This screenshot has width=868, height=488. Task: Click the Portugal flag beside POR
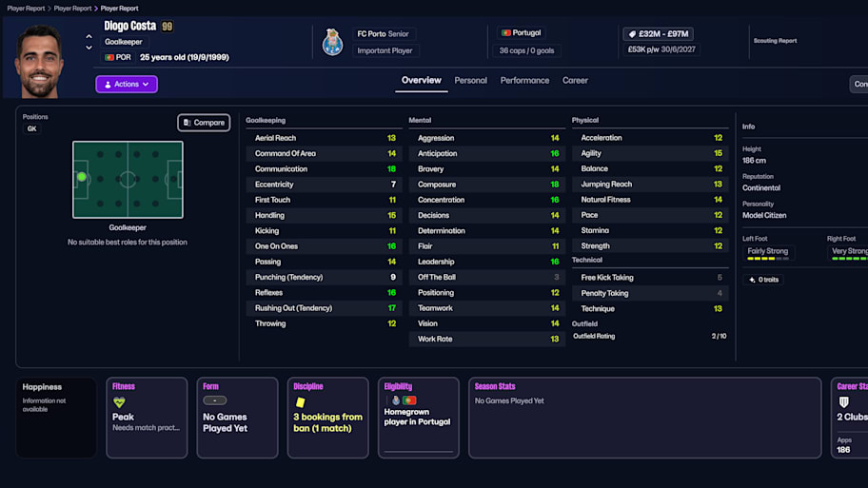pos(109,57)
